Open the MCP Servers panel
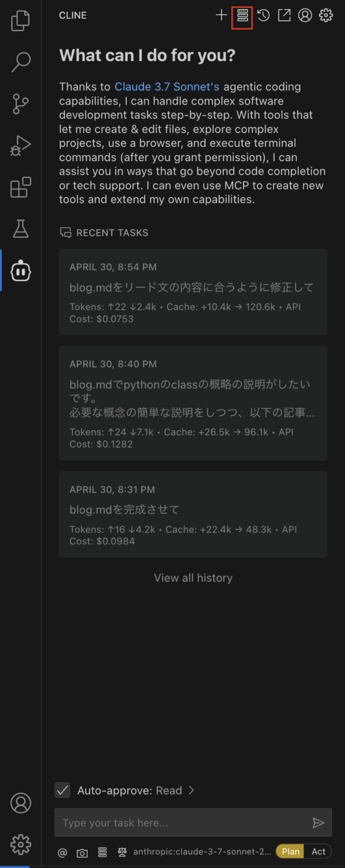The height and width of the screenshot is (868, 345). pos(242,15)
